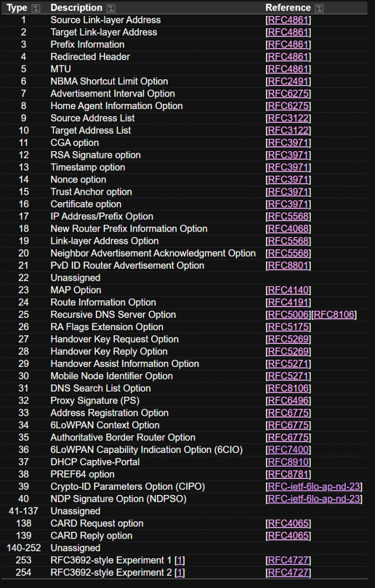The width and height of the screenshot is (375, 588).
Task: Open footnote [1] link in Experiment 2 row
Action: pos(180,572)
